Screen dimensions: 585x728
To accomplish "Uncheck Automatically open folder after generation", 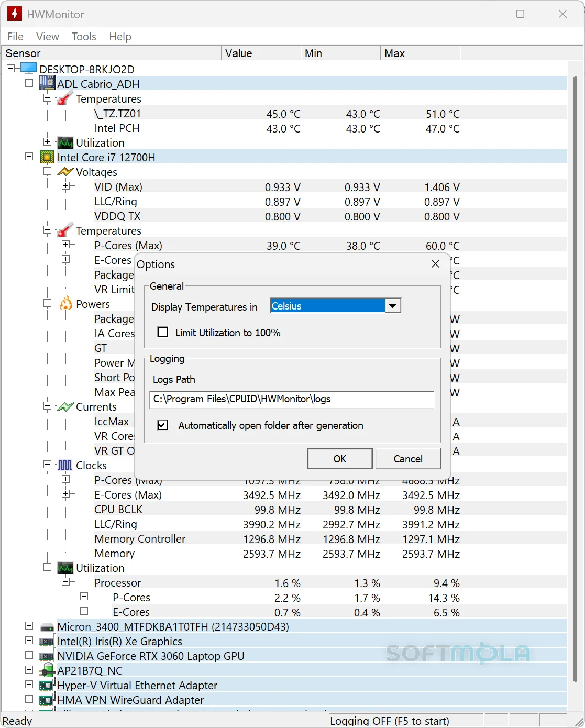I will tap(163, 425).
